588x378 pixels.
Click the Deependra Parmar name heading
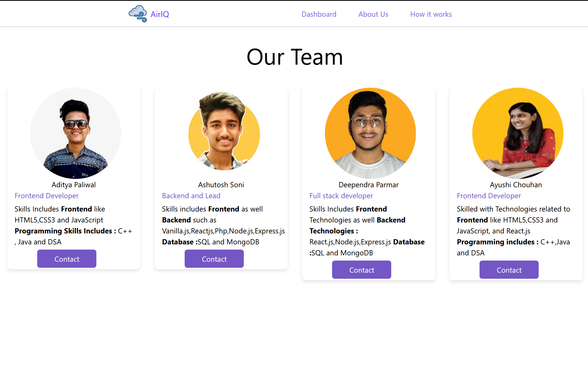coord(368,185)
